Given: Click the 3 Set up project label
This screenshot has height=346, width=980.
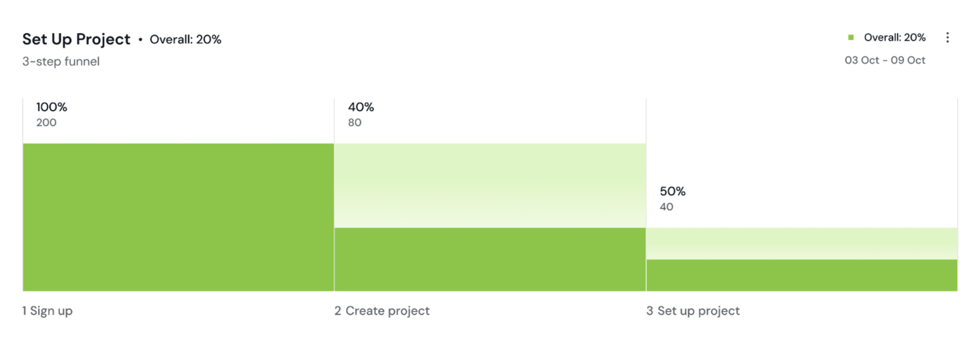Looking at the screenshot, I should tap(693, 311).
